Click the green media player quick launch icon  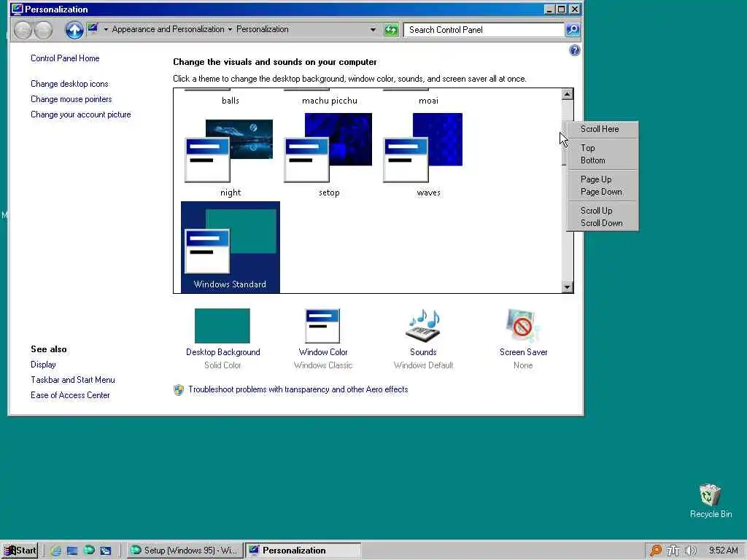(88, 551)
